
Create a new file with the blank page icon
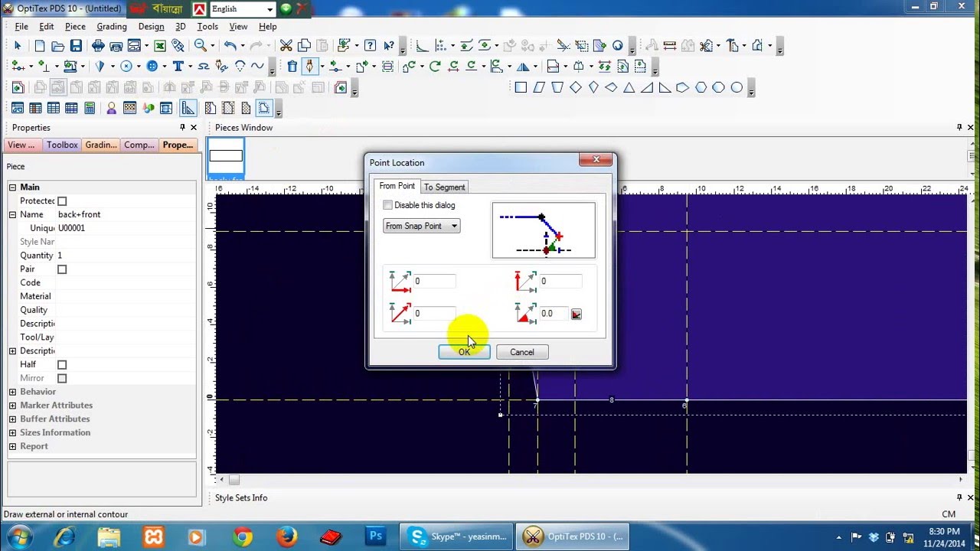pyautogui.click(x=41, y=46)
